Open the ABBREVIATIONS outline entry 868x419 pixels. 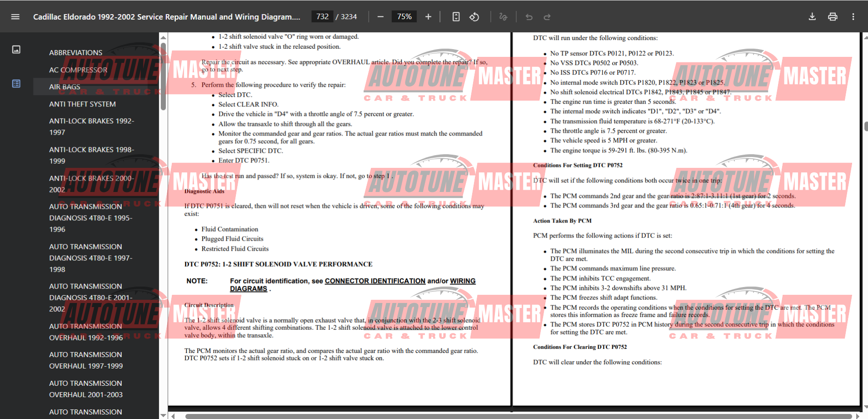click(x=75, y=53)
